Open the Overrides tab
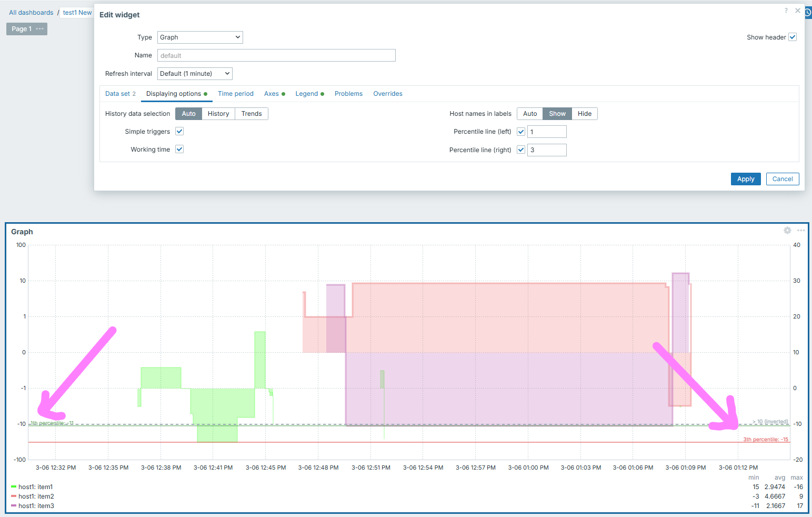812x517 pixels. 388,94
